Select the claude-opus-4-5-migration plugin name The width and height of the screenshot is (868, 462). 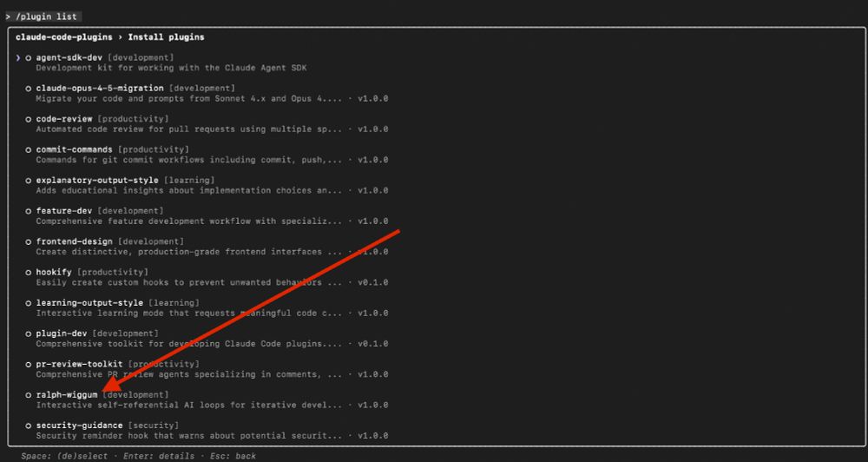(x=100, y=88)
